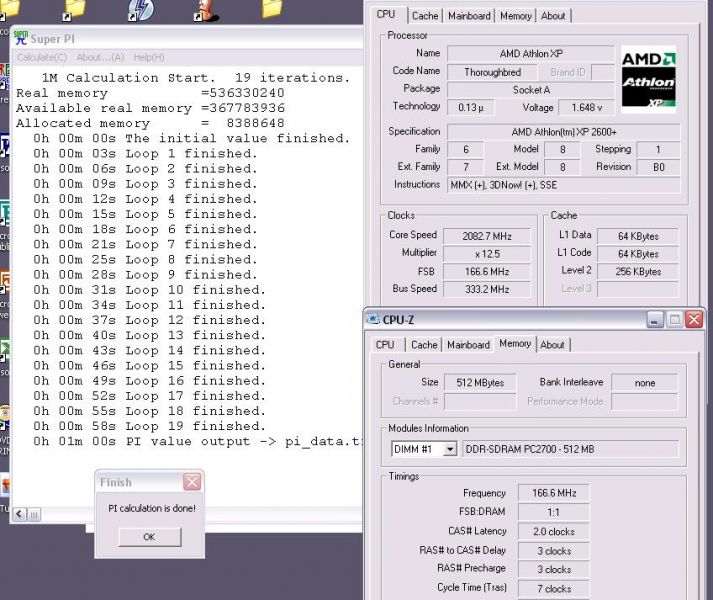This screenshot has height=600, width=713.
Task: Minimize the CPU-Z memory window
Action: [x=655, y=319]
